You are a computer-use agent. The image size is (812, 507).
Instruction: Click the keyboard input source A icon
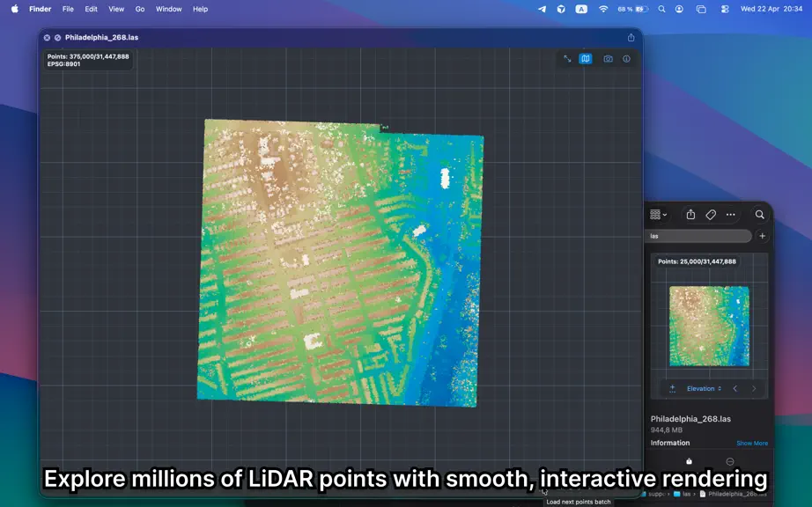581,9
